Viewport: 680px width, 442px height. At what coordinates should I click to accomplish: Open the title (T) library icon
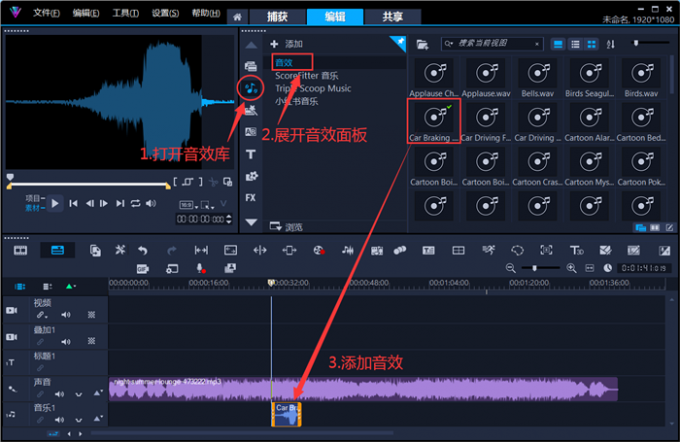(251, 154)
